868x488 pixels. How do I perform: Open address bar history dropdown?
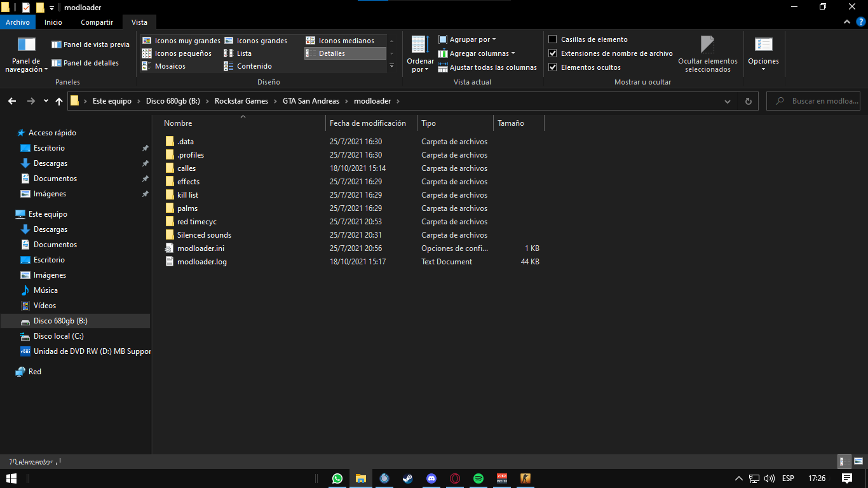click(x=728, y=101)
